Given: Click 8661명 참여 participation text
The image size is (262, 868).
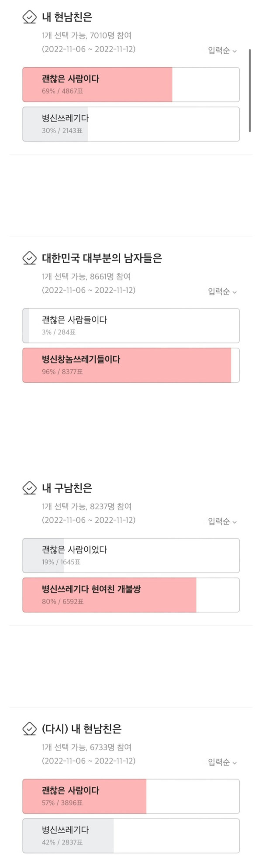Looking at the screenshot, I should 110,277.
